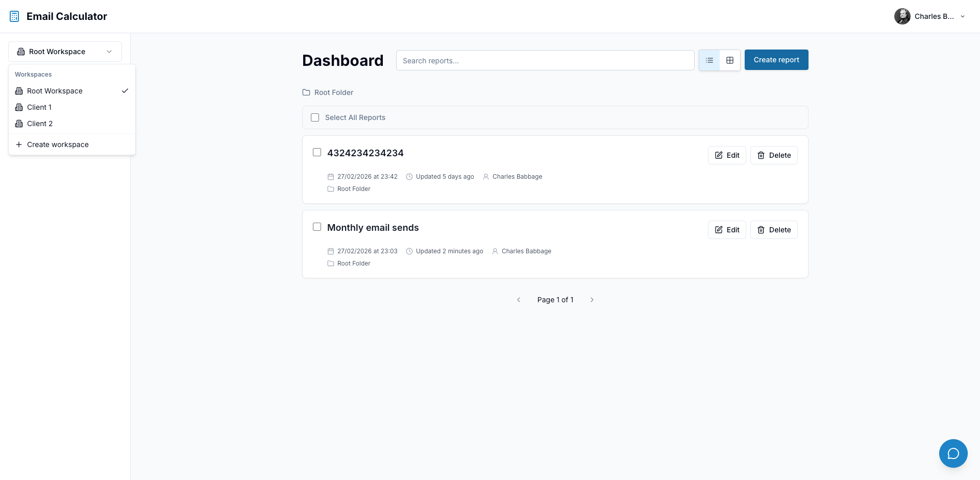Click Charles Babbage's avatar picture

click(x=902, y=16)
